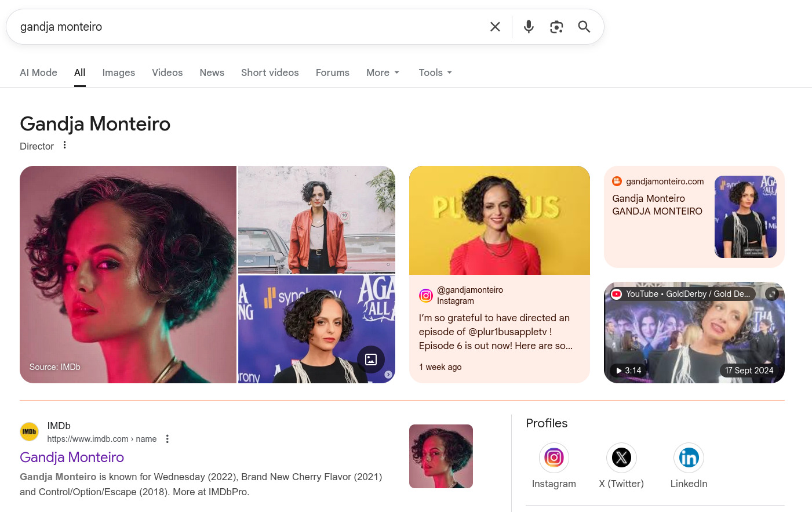This screenshot has width=812, height=512.
Task: Open the @gandjamonteiro Instagram post text
Action: (496, 332)
